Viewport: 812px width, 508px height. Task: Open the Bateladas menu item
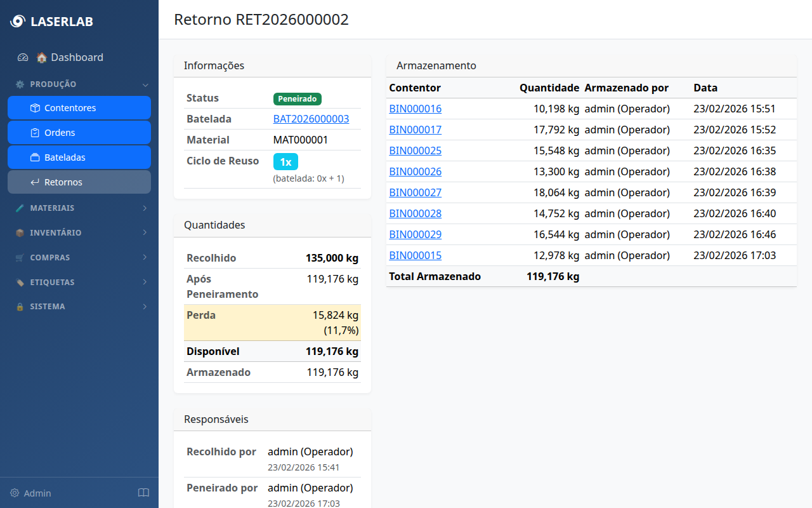point(79,157)
